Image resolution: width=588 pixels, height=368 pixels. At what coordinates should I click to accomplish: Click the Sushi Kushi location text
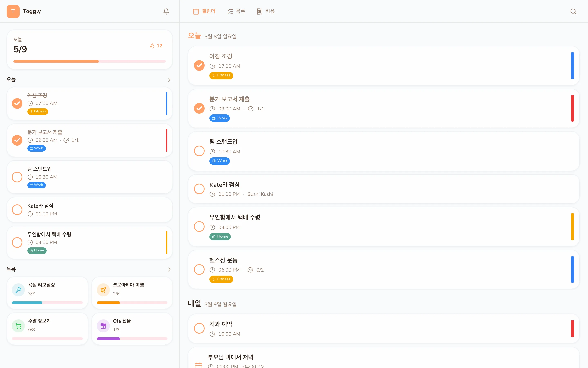[x=260, y=194]
